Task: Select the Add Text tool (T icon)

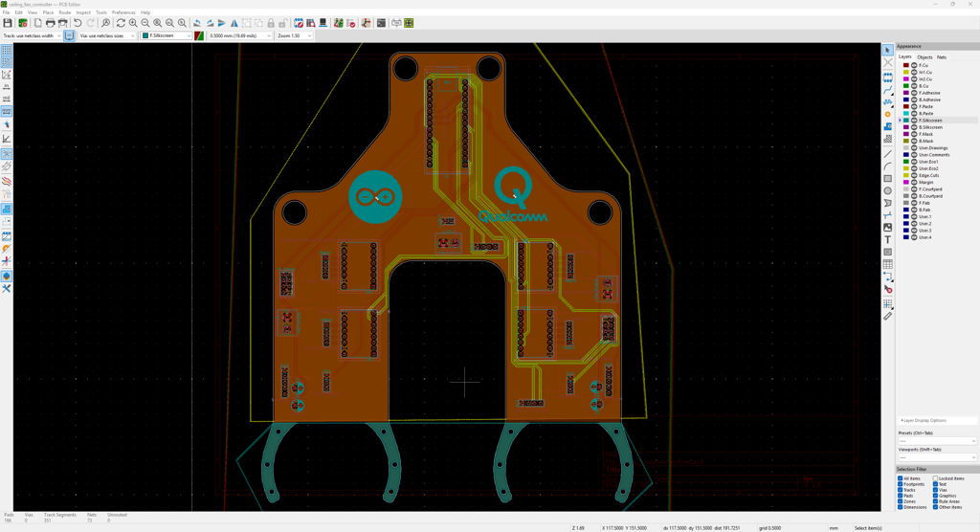Action: point(887,239)
